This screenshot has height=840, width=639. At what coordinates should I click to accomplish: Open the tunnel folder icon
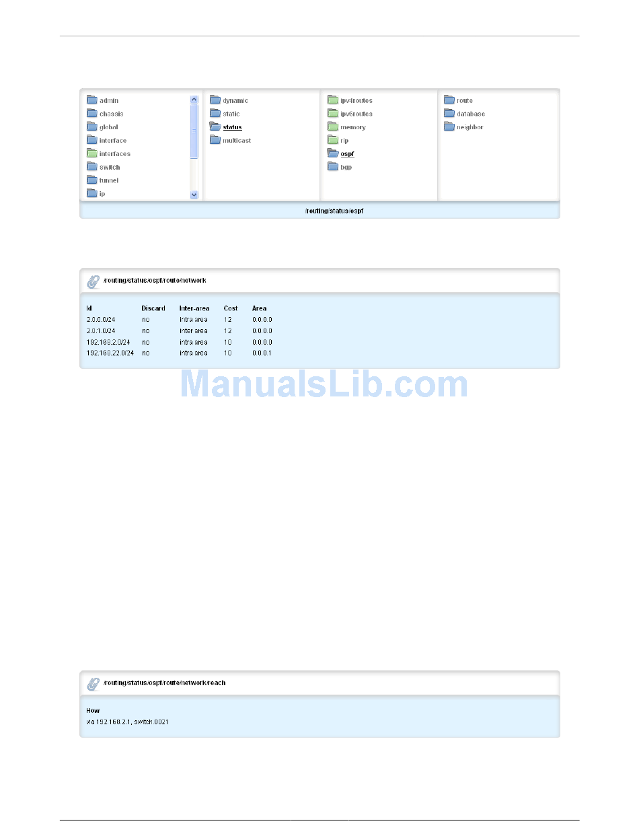(x=92, y=180)
